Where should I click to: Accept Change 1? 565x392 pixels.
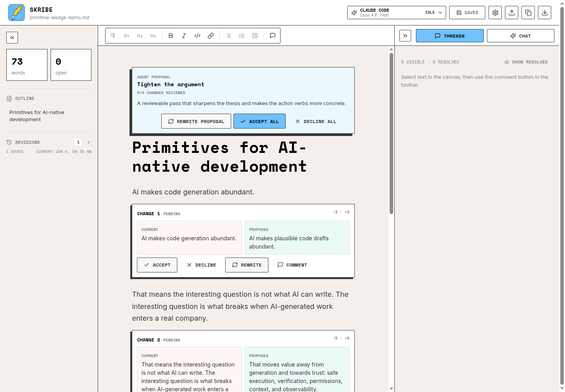[157, 265]
